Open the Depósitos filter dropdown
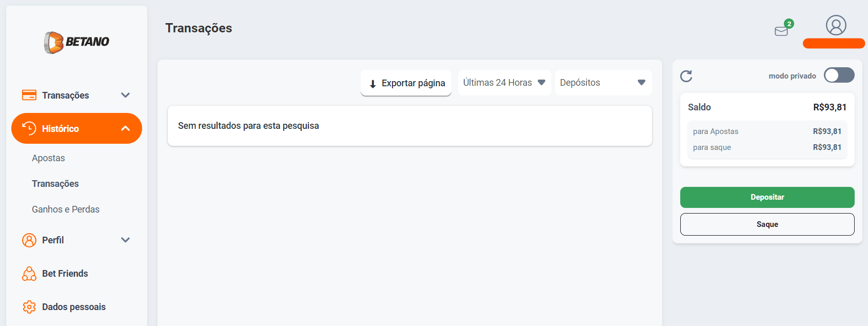The width and height of the screenshot is (868, 326). [x=603, y=83]
